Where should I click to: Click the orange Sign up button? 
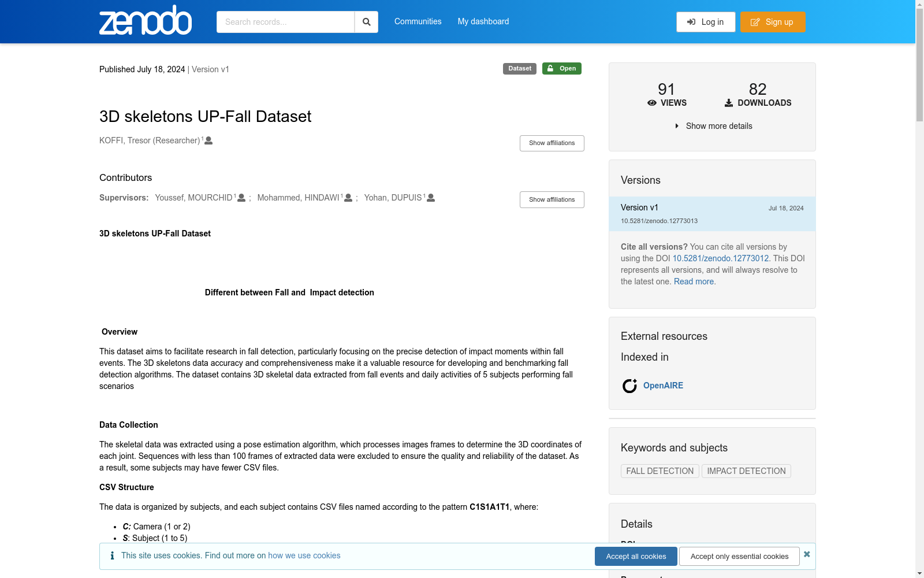(773, 22)
